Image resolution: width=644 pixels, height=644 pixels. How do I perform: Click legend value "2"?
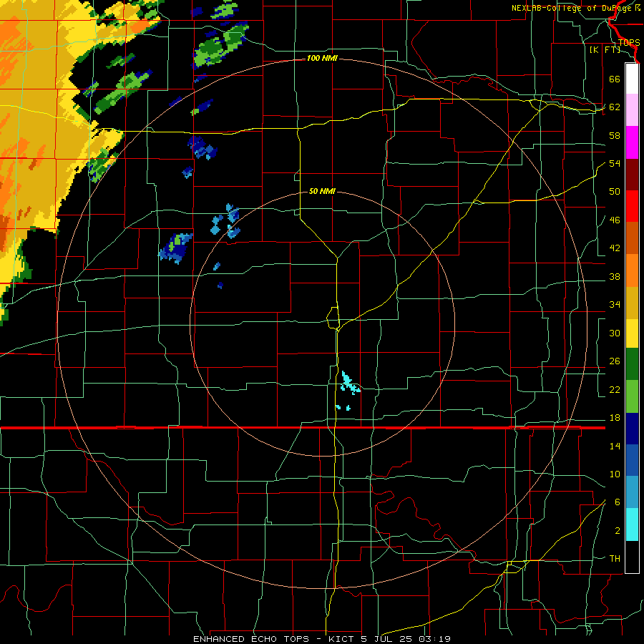tap(618, 531)
